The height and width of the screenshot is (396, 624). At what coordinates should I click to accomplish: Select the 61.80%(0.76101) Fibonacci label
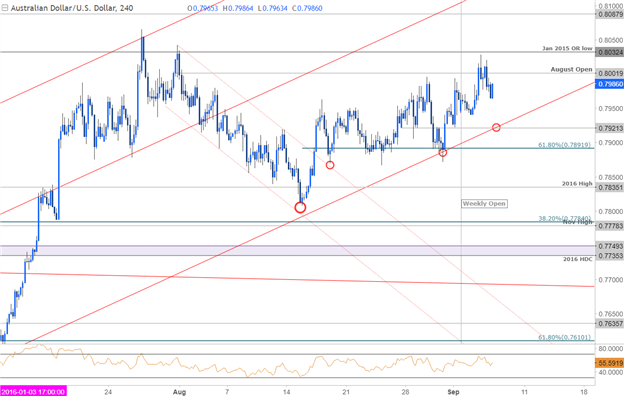564,337
